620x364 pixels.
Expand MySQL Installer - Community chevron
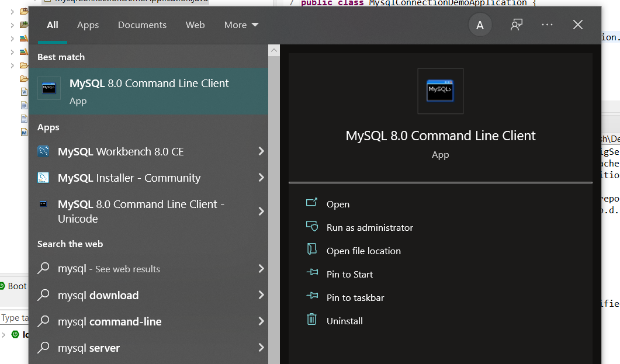(x=261, y=178)
